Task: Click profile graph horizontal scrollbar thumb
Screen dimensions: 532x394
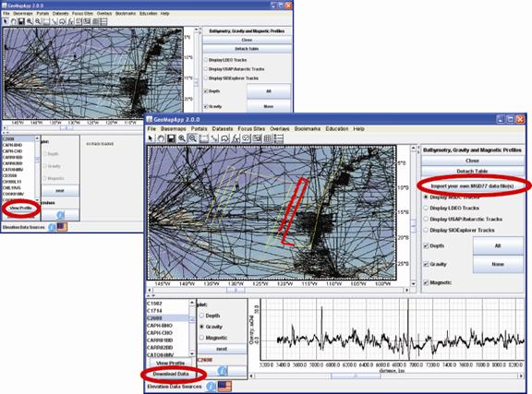Action: tap(355, 376)
